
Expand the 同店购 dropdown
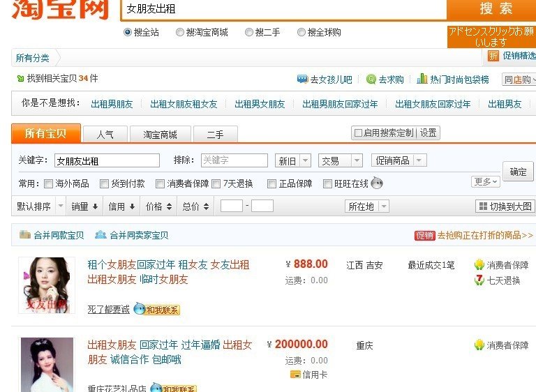click(x=519, y=80)
